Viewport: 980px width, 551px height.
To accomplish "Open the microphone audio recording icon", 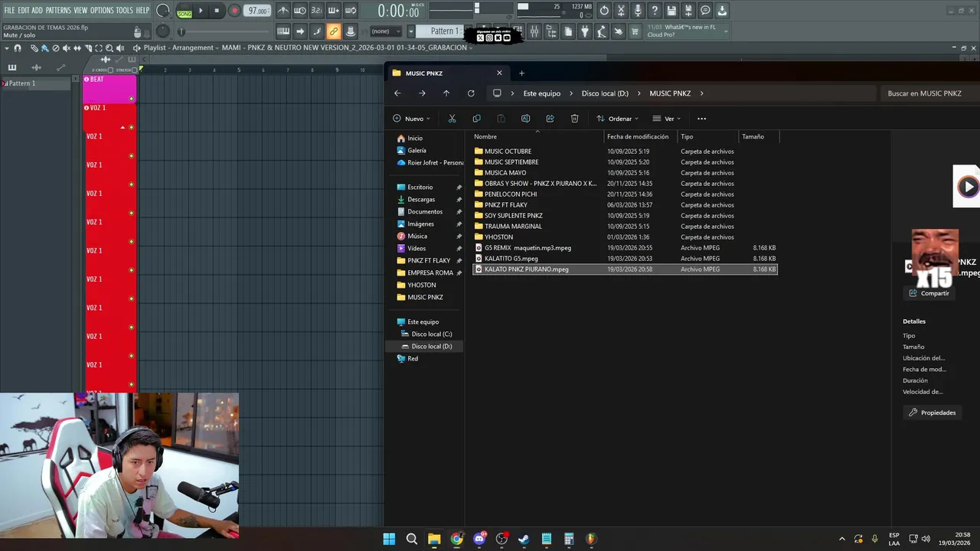I will [x=638, y=11].
